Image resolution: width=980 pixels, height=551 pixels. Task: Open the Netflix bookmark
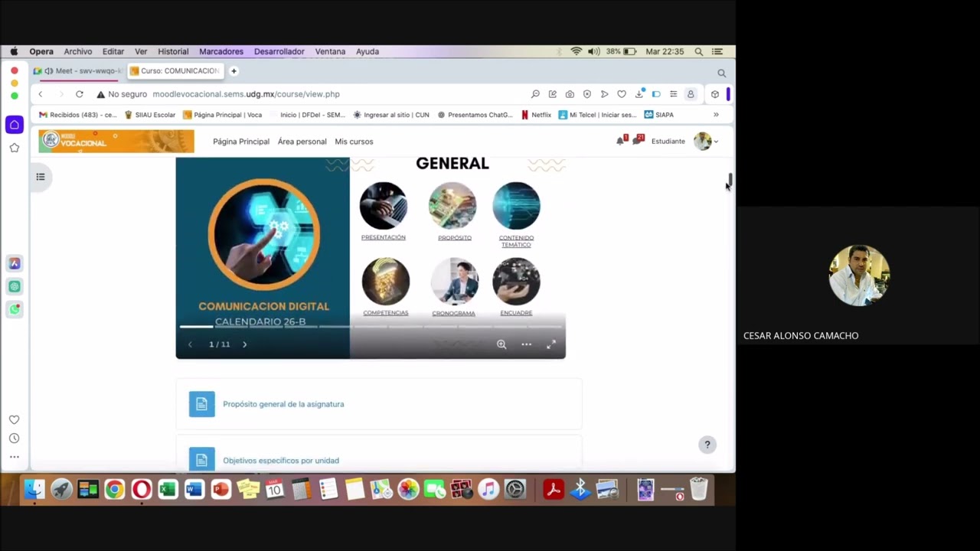[535, 115]
